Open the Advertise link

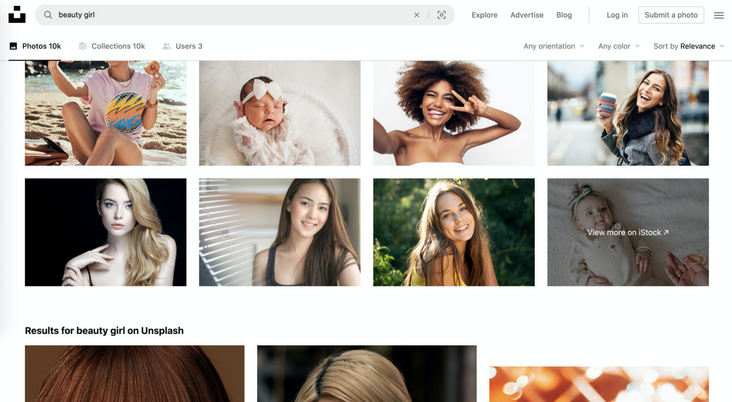(527, 15)
